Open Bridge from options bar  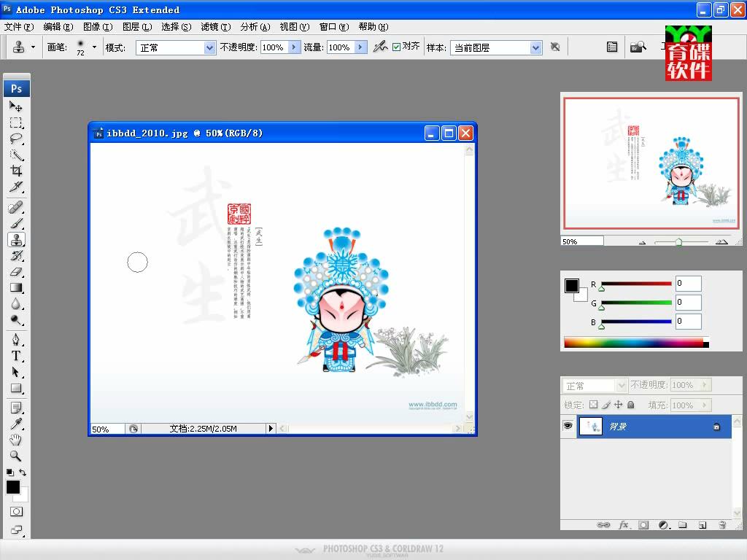[x=638, y=47]
